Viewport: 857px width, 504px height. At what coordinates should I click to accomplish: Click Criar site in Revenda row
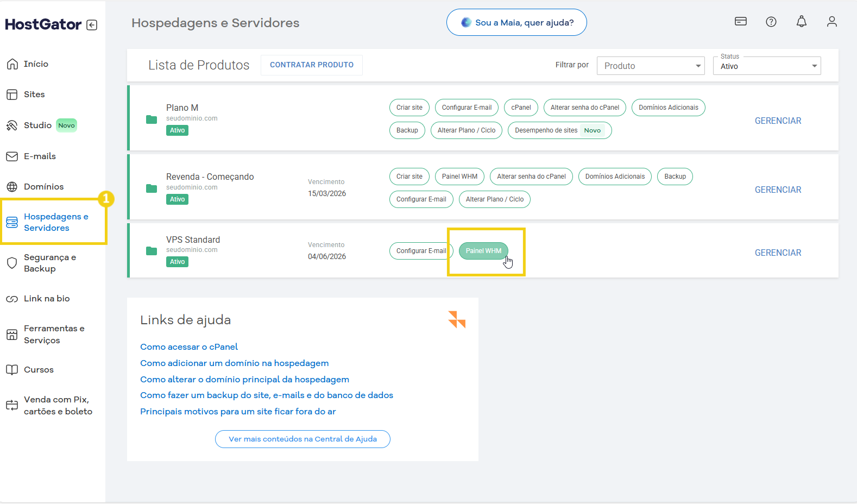pos(409,177)
